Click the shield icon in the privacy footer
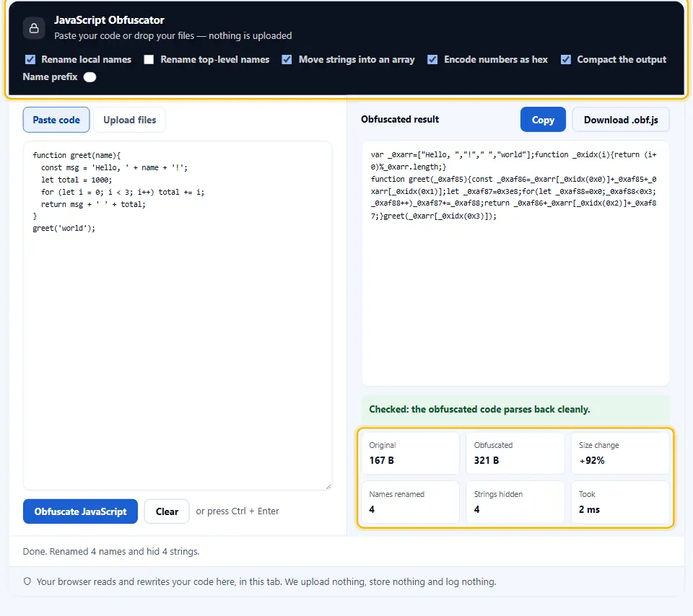This screenshot has height=616, width=693. pos(27,581)
